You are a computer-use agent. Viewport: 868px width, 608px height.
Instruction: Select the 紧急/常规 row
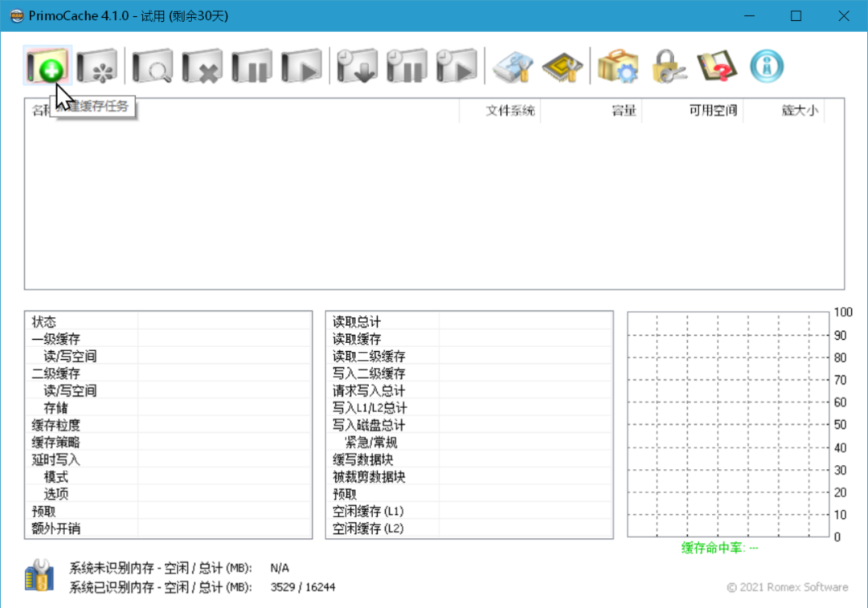469,442
